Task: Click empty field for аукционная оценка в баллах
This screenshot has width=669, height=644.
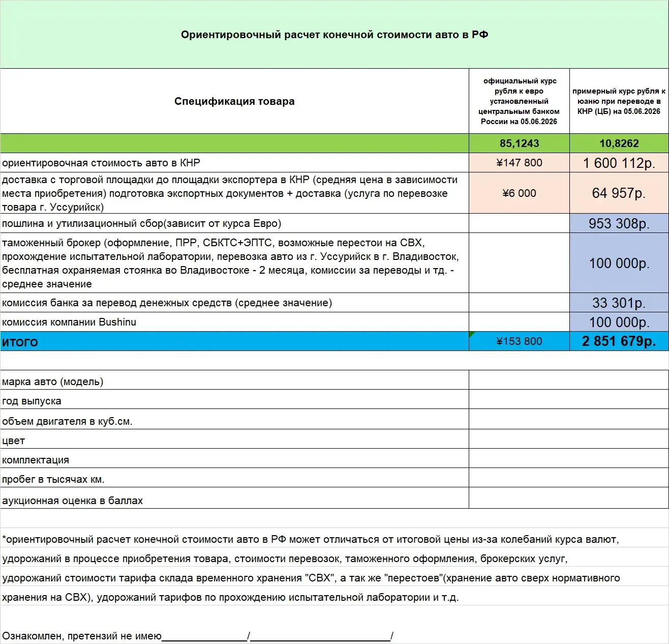Action: tap(569, 498)
